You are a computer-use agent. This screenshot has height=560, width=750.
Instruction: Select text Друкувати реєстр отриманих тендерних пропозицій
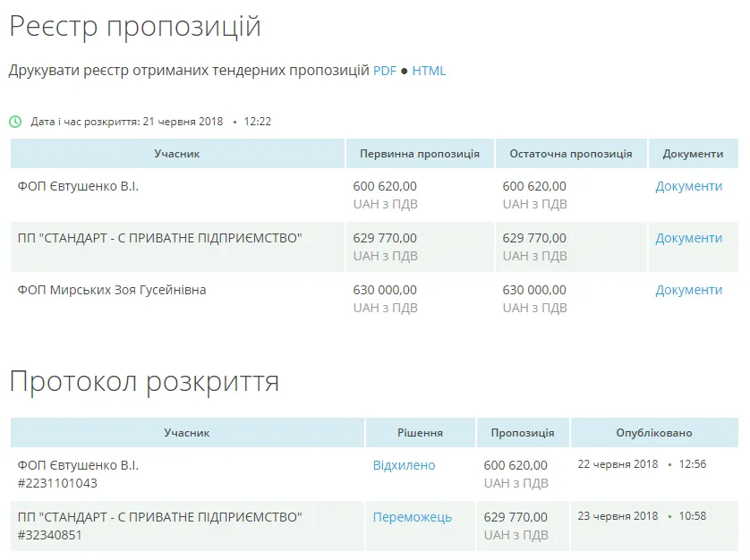(189, 71)
